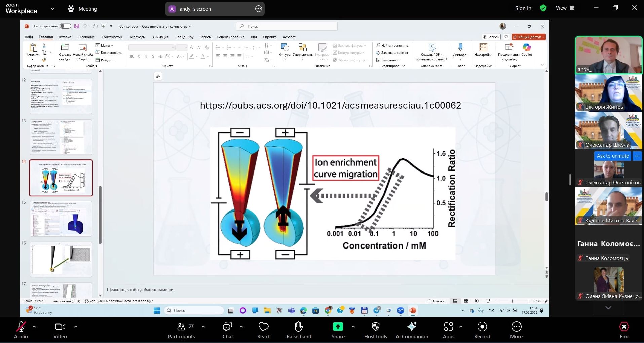
Task: Click the Надстройки add-ins icon
Action: tap(483, 47)
